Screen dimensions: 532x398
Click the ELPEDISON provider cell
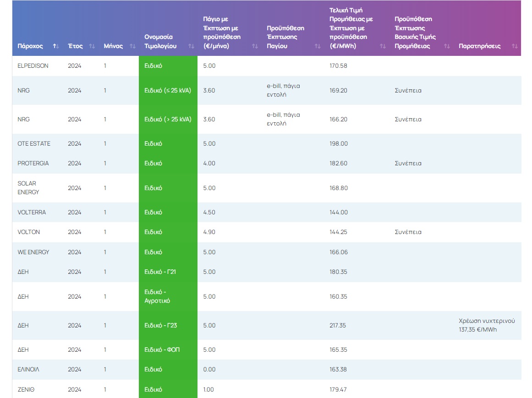pos(33,66)
